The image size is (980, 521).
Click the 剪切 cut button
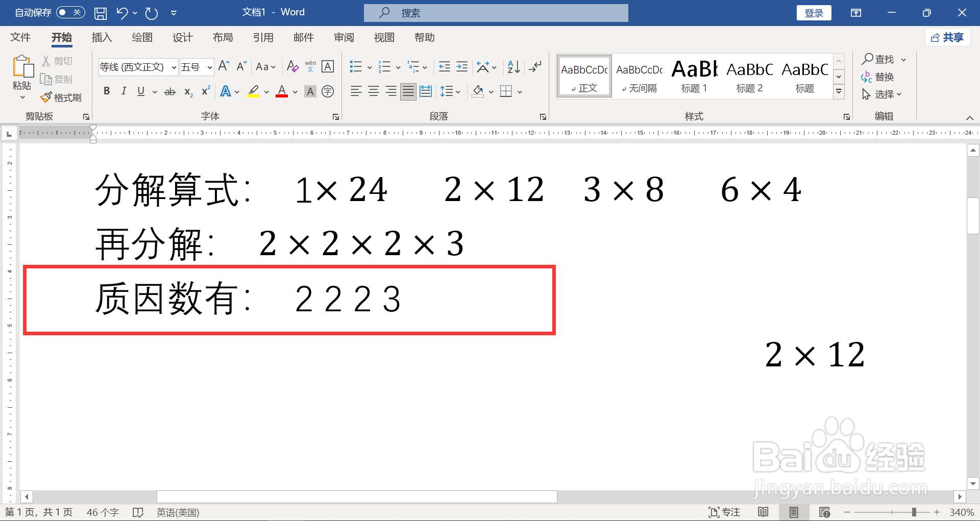(x=57, y=61)
